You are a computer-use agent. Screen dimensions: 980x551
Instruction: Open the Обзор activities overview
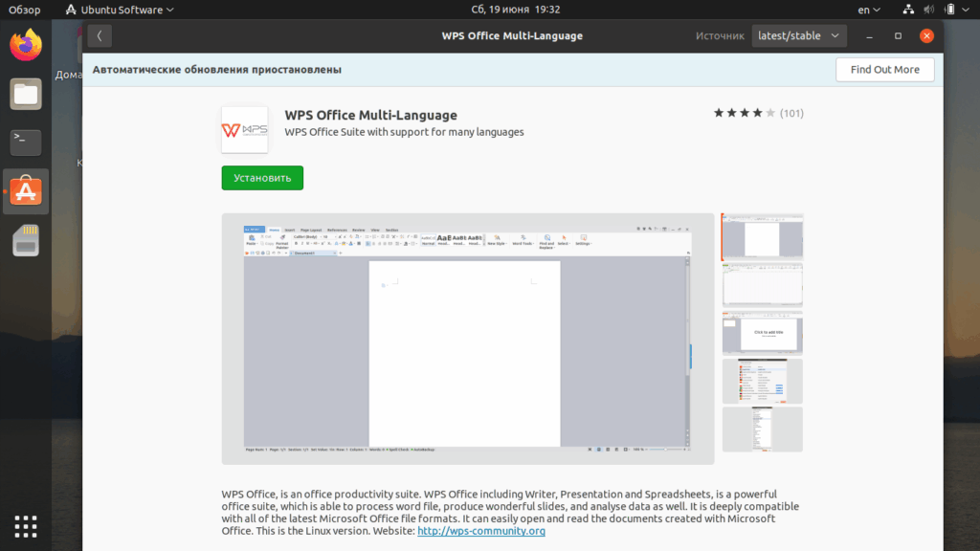(x=24, y=10)
